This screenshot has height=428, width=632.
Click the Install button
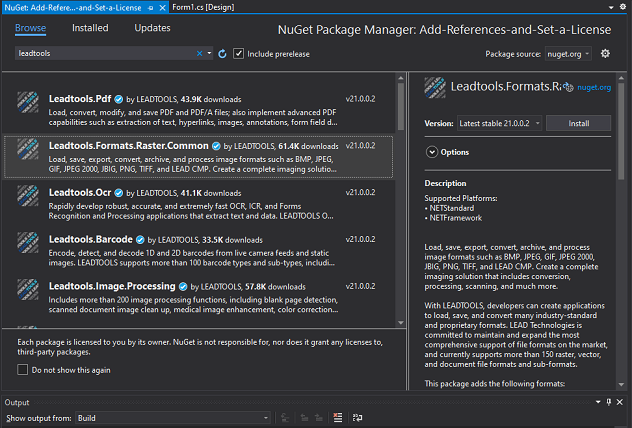(578, 123)
